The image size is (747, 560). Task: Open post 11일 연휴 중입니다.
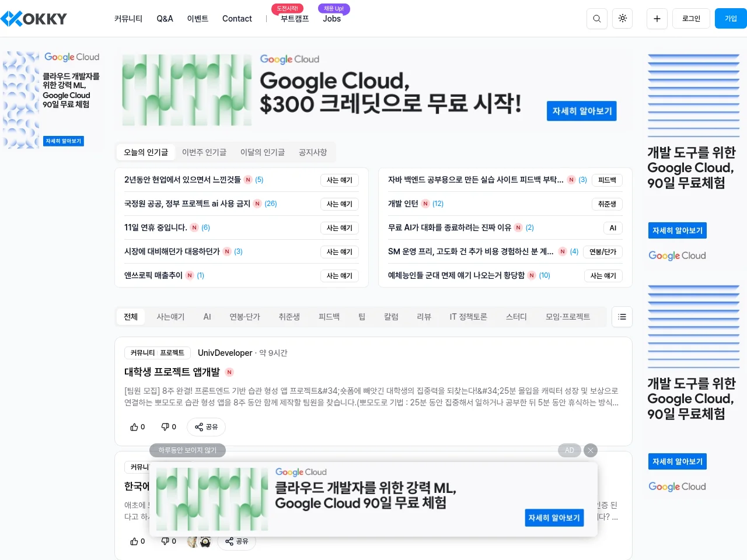pos(156,228)
